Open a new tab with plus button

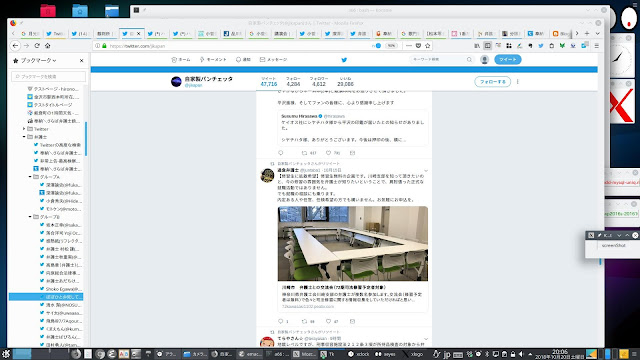pyautogui.click(x=587, y=33)
